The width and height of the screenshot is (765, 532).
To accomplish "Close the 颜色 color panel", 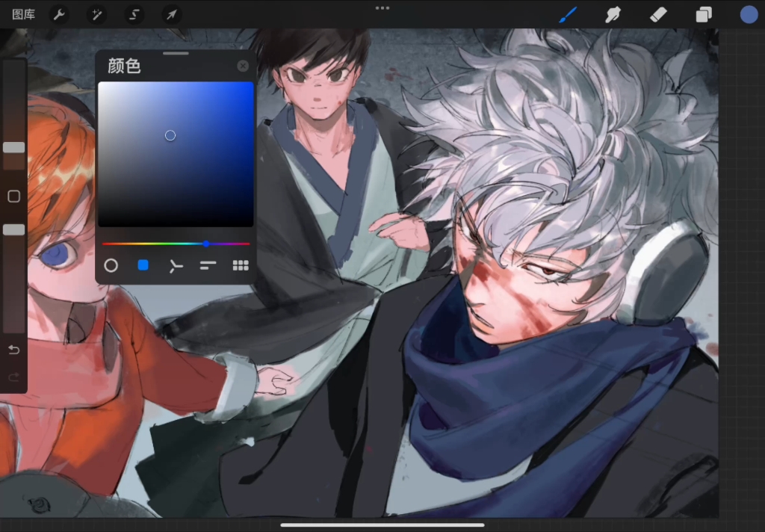I will 243,66.
